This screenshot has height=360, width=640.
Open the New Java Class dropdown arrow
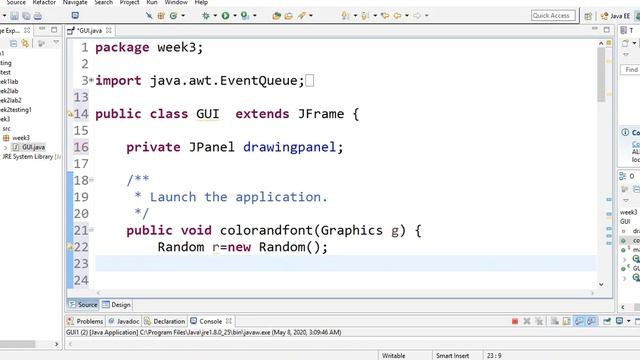click(x=183, y=16)
